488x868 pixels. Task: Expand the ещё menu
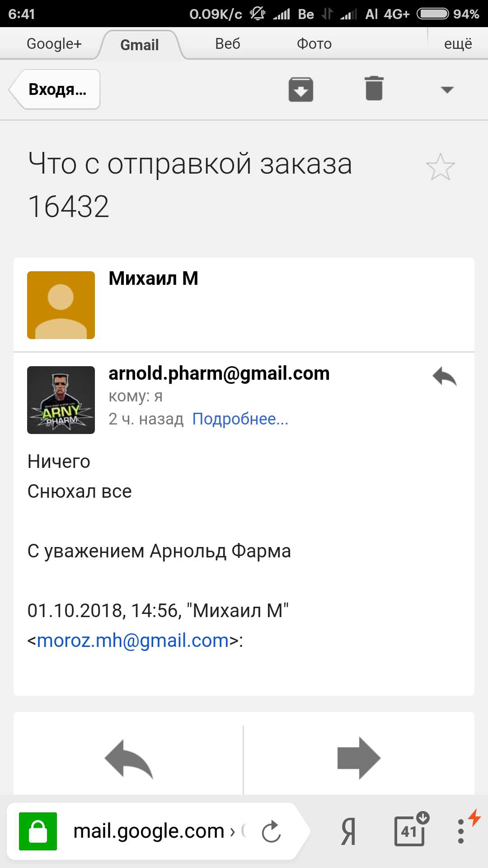(458, 44)
